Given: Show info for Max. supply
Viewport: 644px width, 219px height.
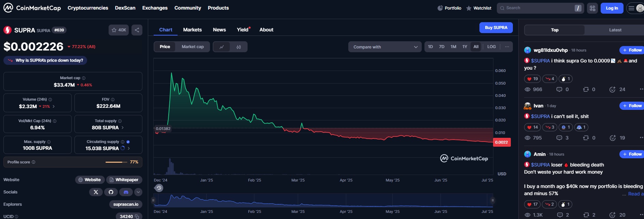Looking at the screenshot, I should [49, 142].
